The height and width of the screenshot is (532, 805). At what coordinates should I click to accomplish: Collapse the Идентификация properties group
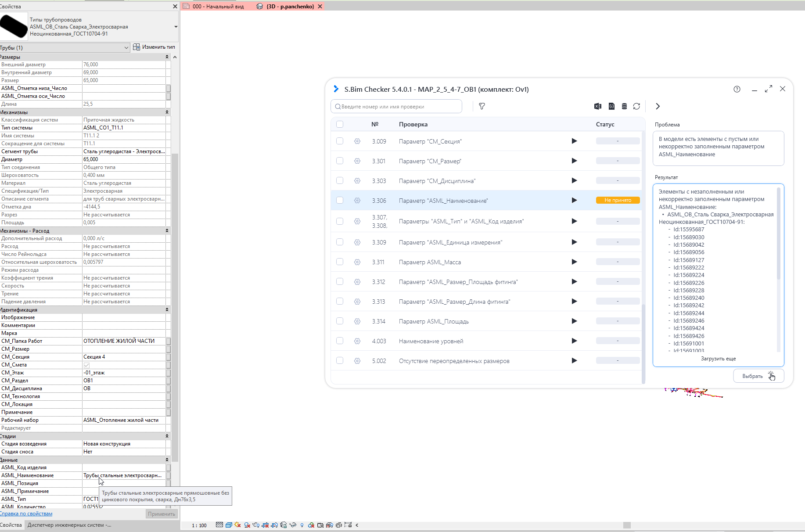coord(167,310)
